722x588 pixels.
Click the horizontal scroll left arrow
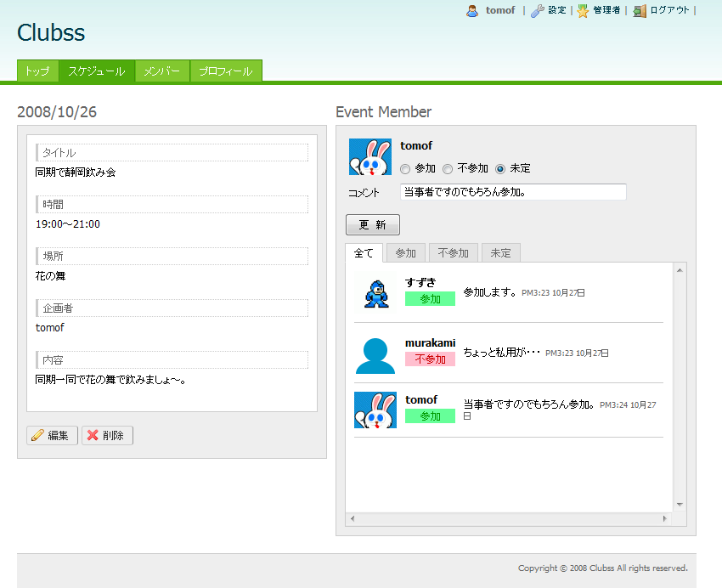[353, 518]
